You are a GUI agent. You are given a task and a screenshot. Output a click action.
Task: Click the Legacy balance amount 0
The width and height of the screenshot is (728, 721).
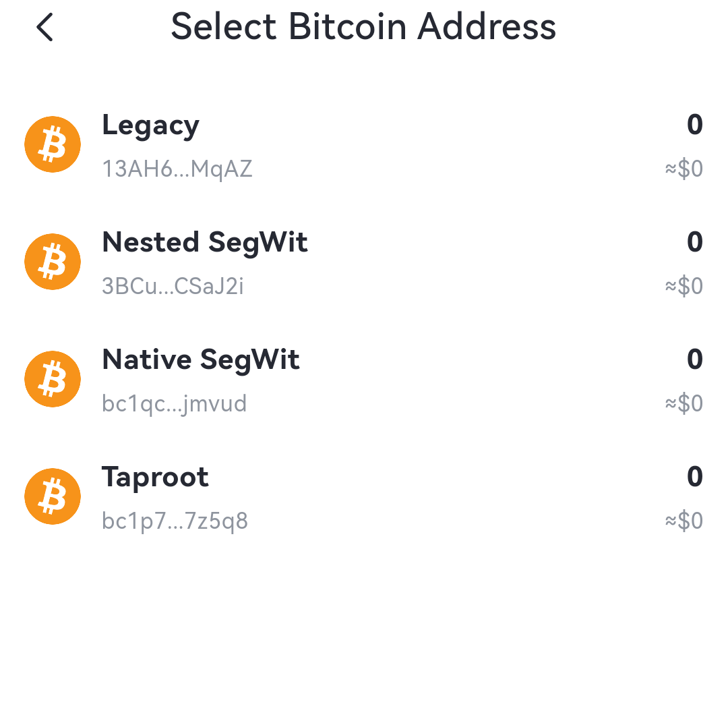click(x=694, y=125)
